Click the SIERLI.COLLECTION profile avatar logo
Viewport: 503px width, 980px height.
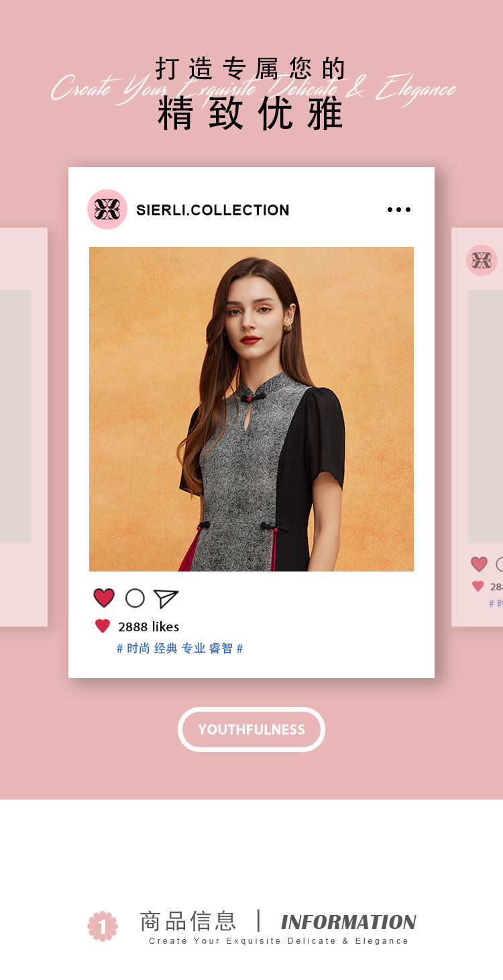point(107,209)
